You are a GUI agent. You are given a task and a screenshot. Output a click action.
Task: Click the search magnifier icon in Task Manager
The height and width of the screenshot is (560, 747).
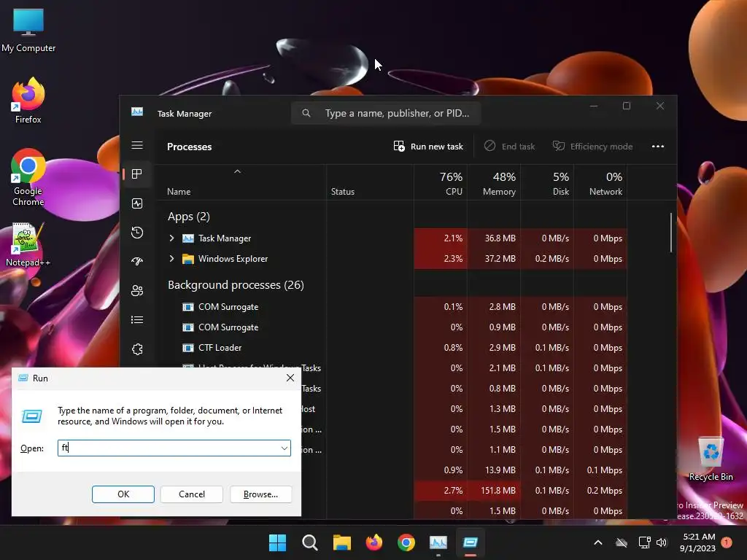pos(306,113)
